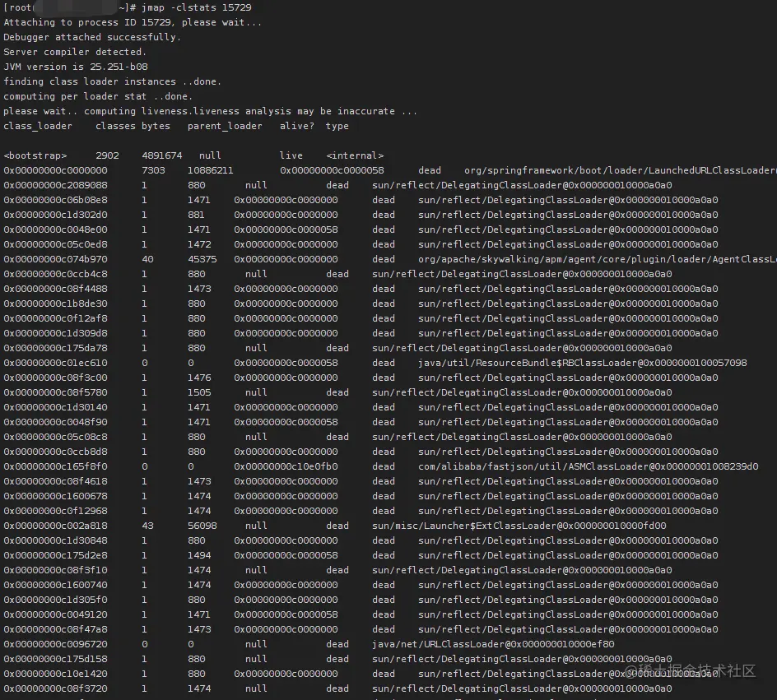Click the 'jmap -clstats 15729' command text

click(x=196, y=7)
